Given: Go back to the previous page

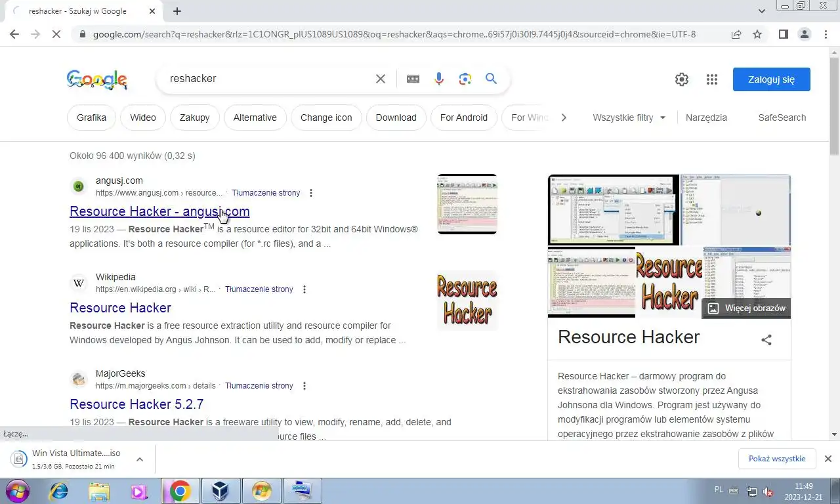Looking at the screenshot, I should point(14,34).
